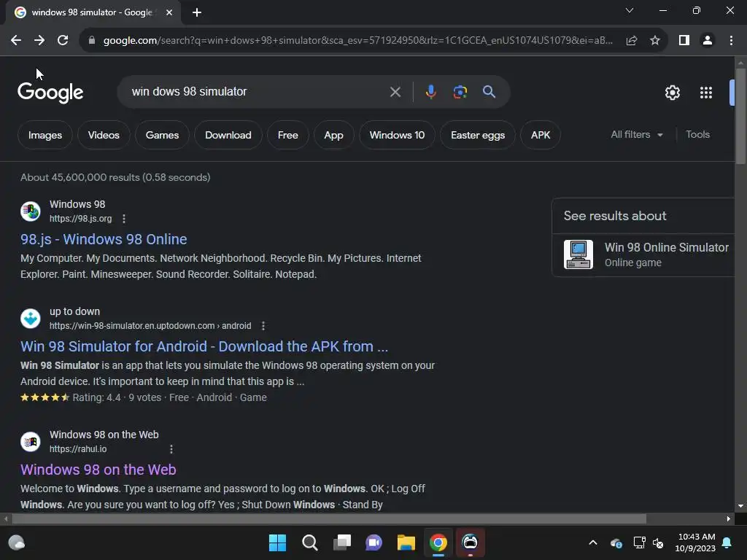Show hidden system tray icons
The height and width of the screenshot is (560, 747).
[593, 542]
